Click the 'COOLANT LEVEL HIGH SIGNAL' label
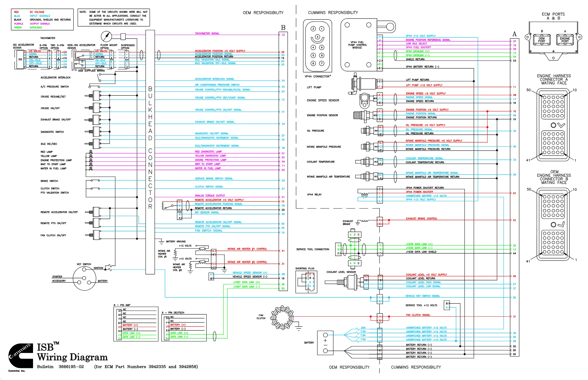 click(x=423, y=282)
